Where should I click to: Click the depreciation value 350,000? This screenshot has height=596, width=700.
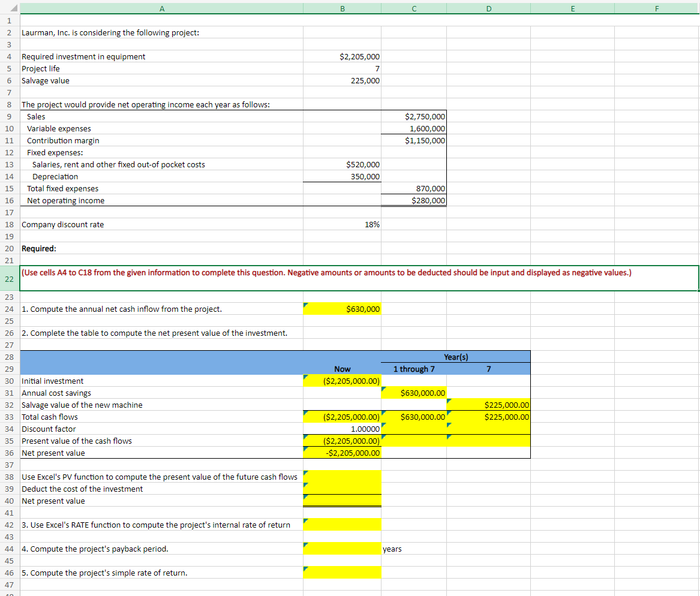tap(342, 177)
